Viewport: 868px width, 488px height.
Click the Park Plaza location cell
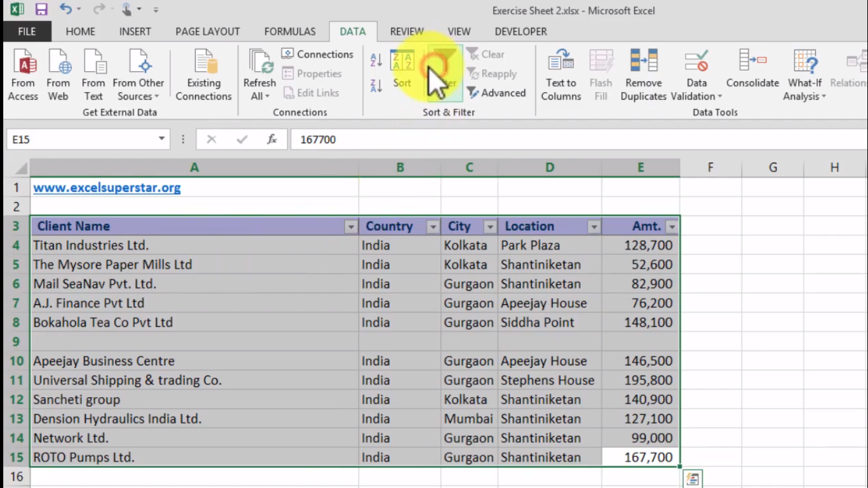pos(550,245)
